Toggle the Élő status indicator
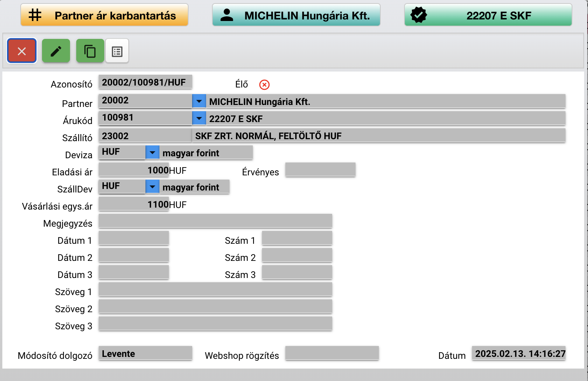This screenshot has width=588, height=381. (264, 84)
